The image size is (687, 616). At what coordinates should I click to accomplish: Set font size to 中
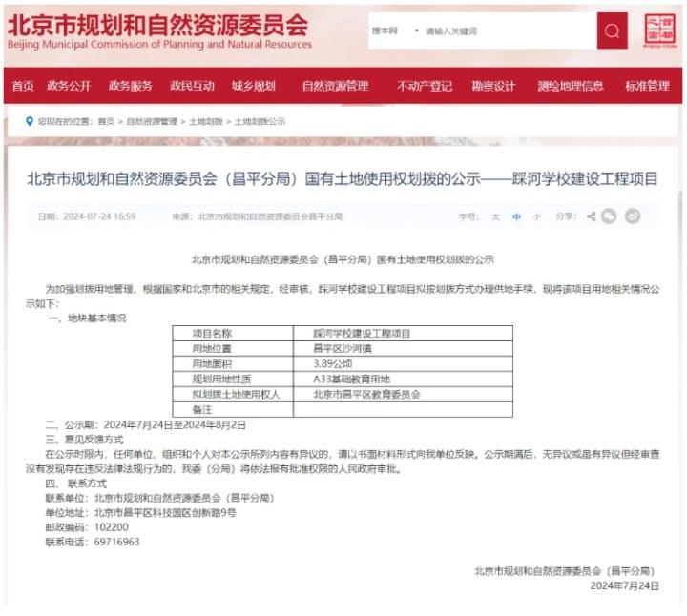tap(516, 216)
